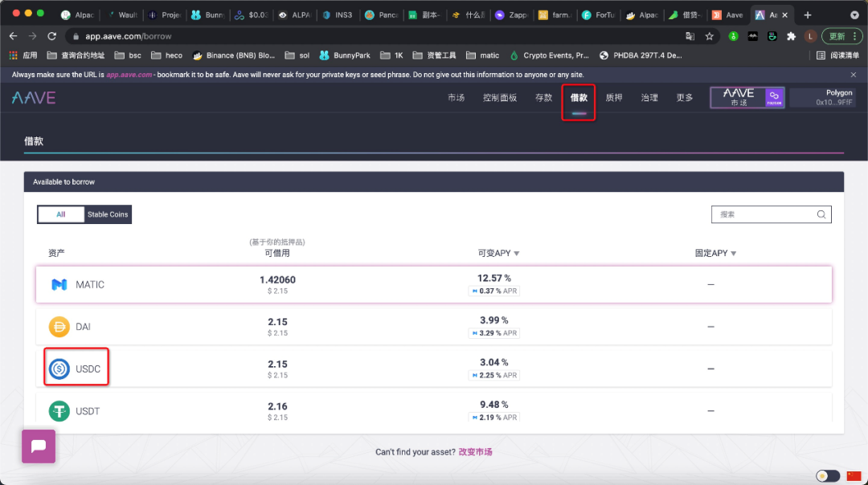Switch filter back to All

pyautogui.click(x=61, y=214)
